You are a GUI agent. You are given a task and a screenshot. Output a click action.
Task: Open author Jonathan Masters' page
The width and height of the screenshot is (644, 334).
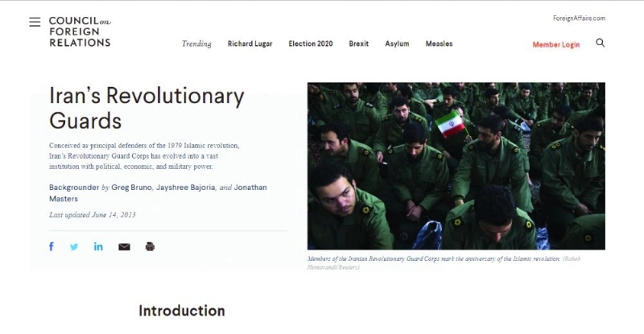[x=158, y=193]
